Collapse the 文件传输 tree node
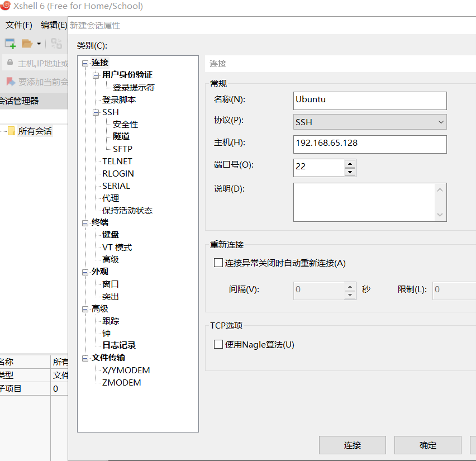 coord(85,358)
